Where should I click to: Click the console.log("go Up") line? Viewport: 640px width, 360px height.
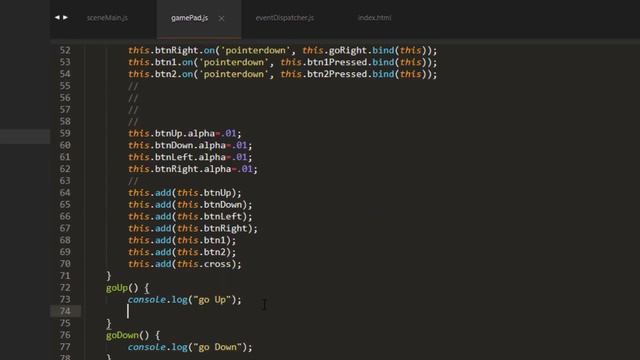click(184, 300)
